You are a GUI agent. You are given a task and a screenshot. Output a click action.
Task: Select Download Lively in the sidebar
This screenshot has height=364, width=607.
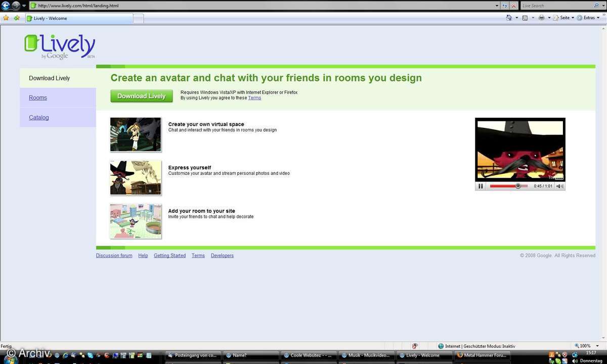coord(50,78)
